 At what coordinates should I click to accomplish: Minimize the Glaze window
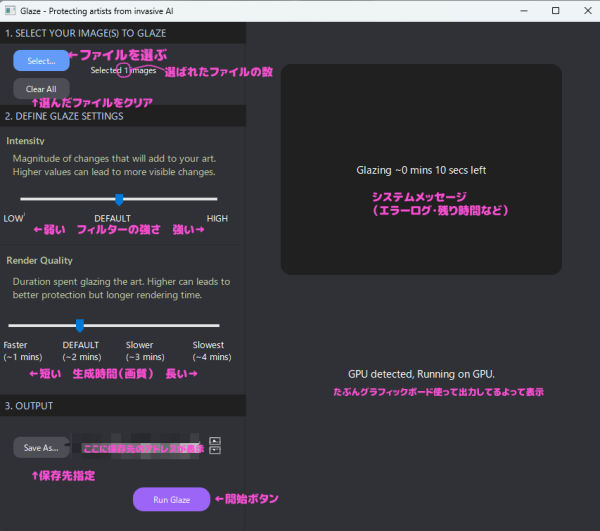click(x=524, y=11)
